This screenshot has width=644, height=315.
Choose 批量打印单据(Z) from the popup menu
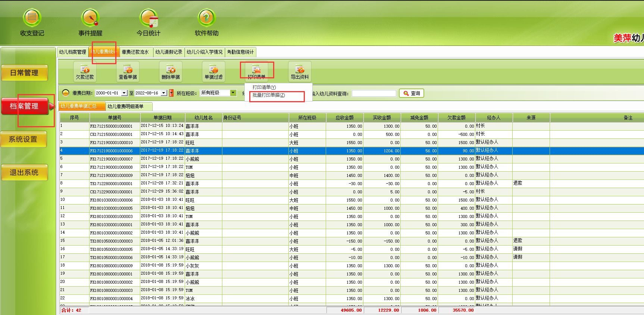(x=269, y=95)
